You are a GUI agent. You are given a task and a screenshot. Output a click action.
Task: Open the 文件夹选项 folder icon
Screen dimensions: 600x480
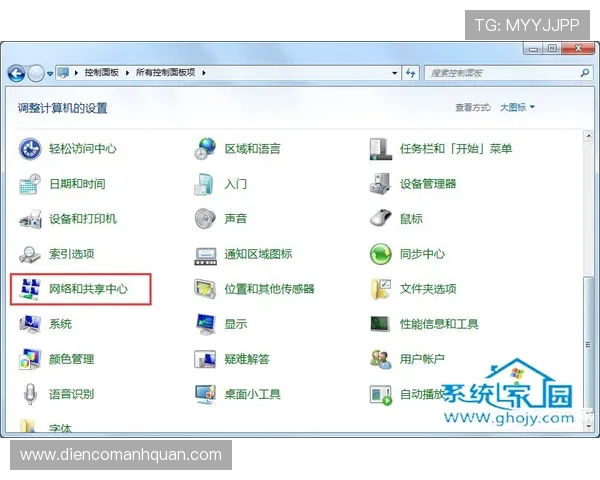pyautogui.click(x=381, y=289)
